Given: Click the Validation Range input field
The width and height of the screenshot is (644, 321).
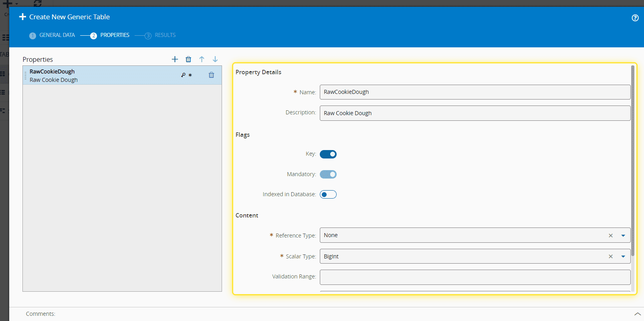Looking at the screenshot, I should (475, 277).
